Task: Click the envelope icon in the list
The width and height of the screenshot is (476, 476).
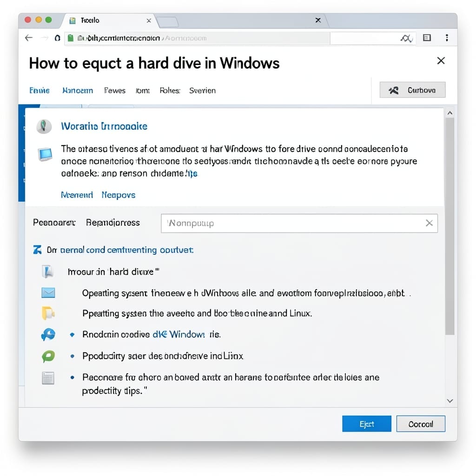Action: point(48,293)
